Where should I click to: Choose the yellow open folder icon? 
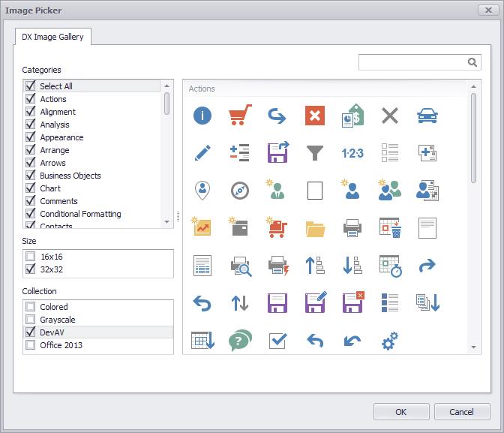click(x=314, y=228)
